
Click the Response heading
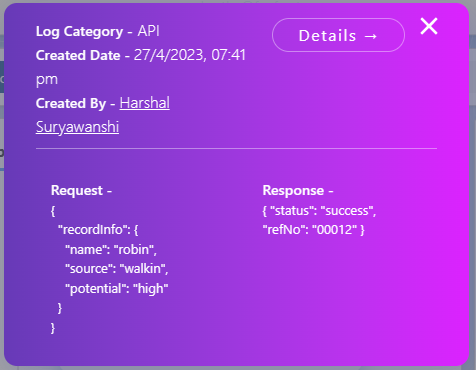[293, 190]
